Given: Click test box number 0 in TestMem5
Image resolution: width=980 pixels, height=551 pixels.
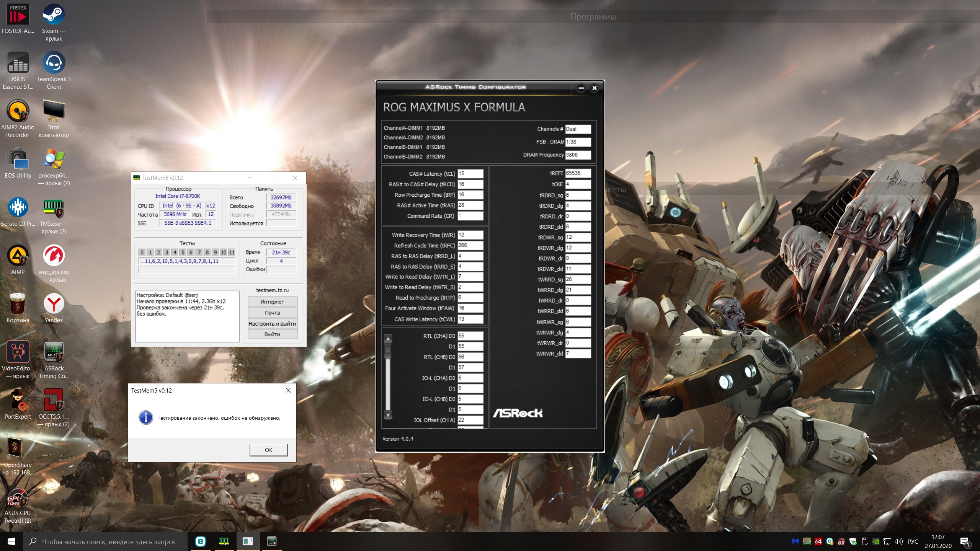Looking at the screenshot, I should click(142, 253).
